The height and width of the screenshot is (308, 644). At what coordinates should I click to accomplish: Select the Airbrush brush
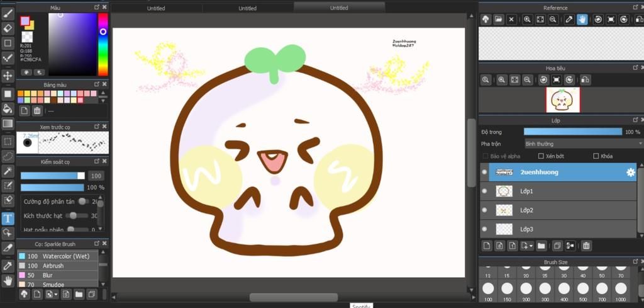pos(57,266)
